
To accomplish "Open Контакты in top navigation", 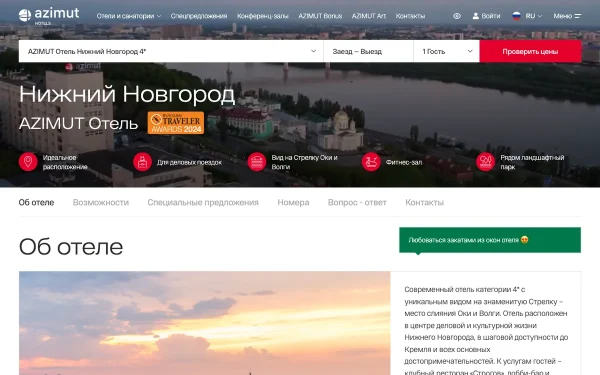I will 410,16.
